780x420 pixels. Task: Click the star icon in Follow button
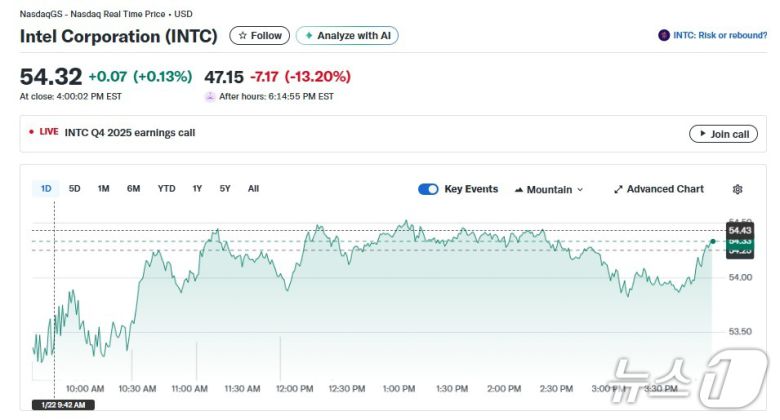pos(242,36)
